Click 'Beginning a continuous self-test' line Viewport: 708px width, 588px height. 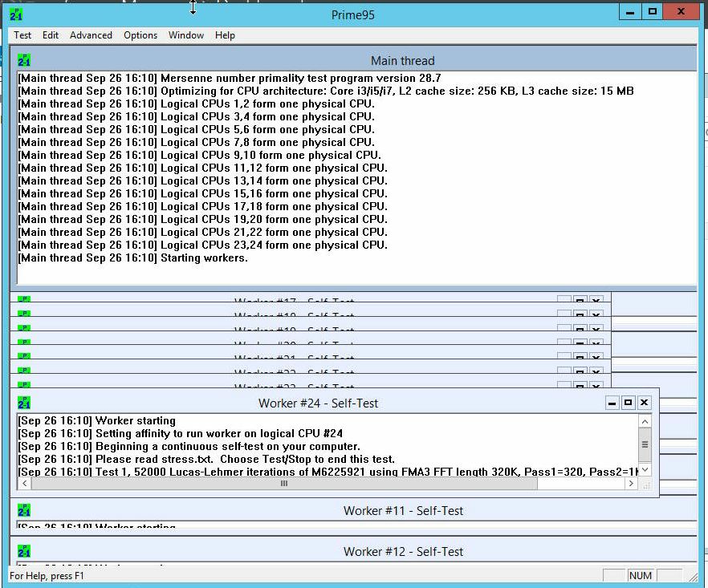(189, 446)
